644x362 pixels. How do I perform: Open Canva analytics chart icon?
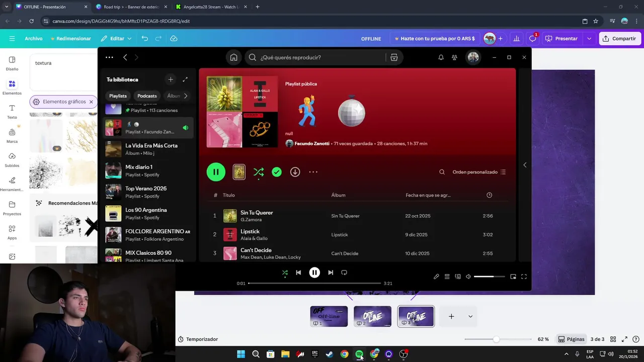(x=516, y=39)
